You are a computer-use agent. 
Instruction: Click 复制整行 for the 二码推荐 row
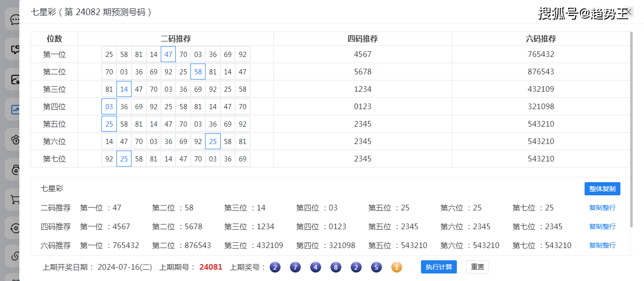click(602, 208)
